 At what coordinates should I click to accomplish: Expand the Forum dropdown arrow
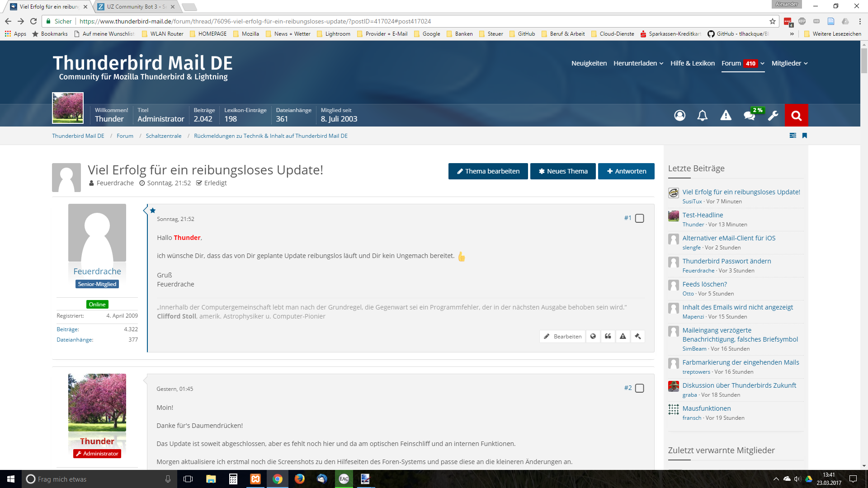coord(762,63)
